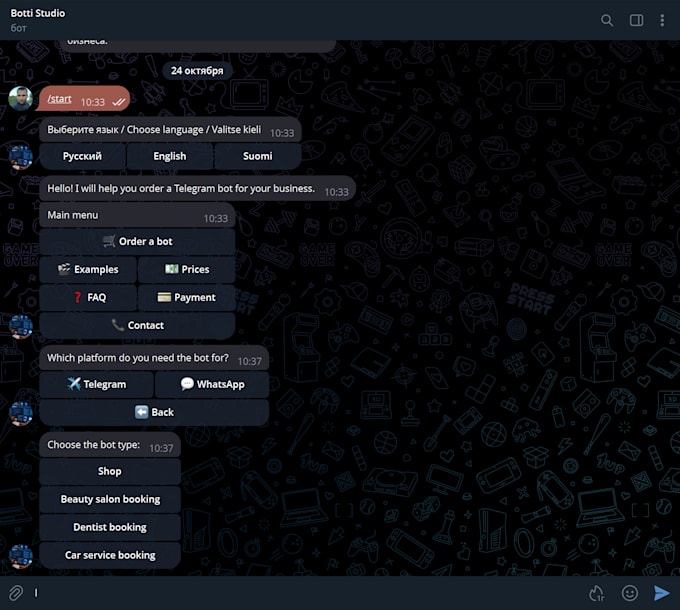
Task: Open the Examples menu button
Action: pyautogui.click(x=88, y=269)
